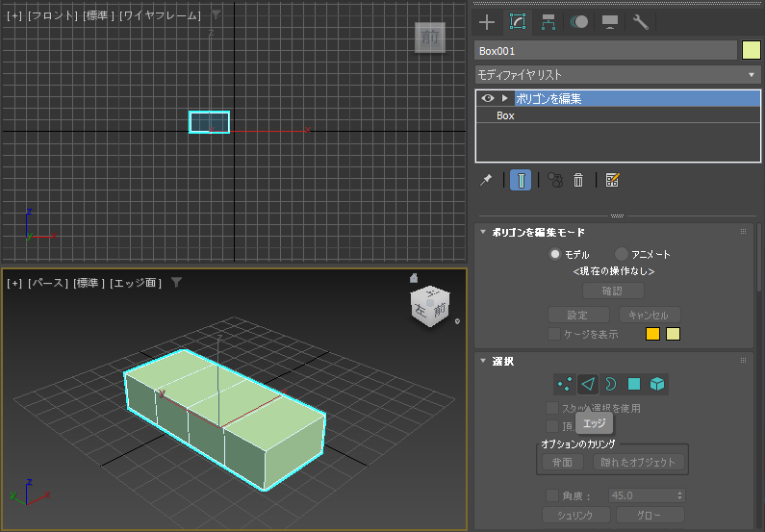Open the orange cage color swatch
This screenshot has width=765, height=532.
pos(652,334)
